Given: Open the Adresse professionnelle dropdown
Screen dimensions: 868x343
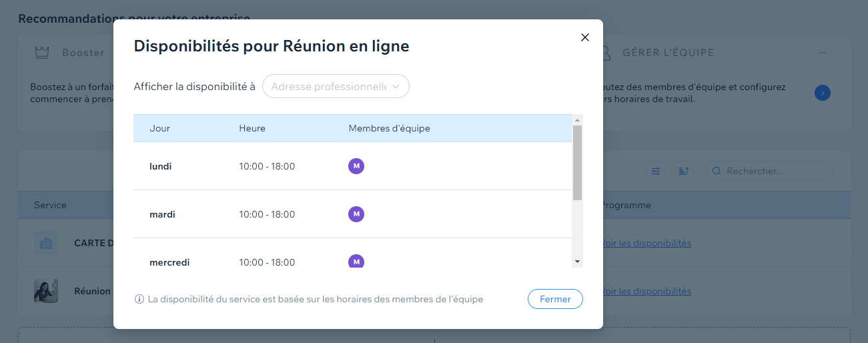Looking at the screenshot, I should [x=336, y=86].
